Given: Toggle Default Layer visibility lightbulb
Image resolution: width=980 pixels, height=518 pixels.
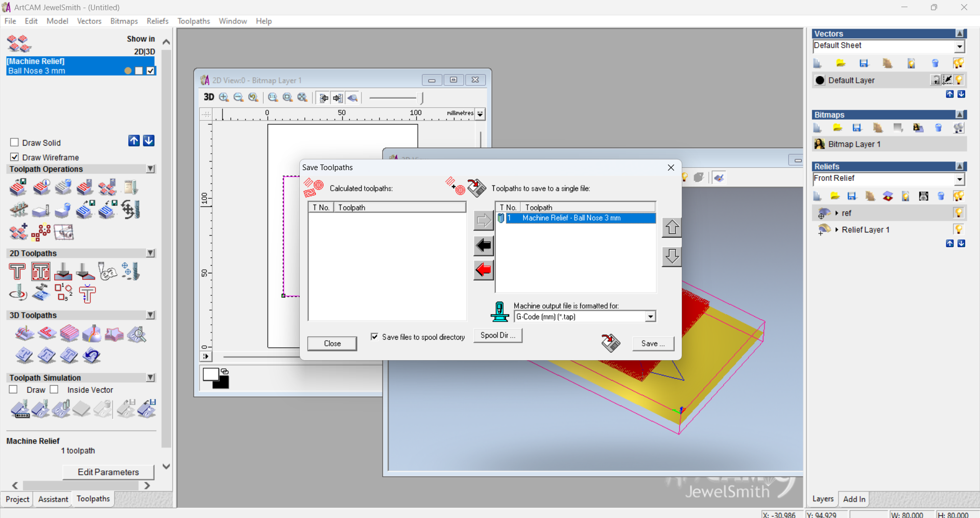Looking at the screenshot, I should point(959,80).
